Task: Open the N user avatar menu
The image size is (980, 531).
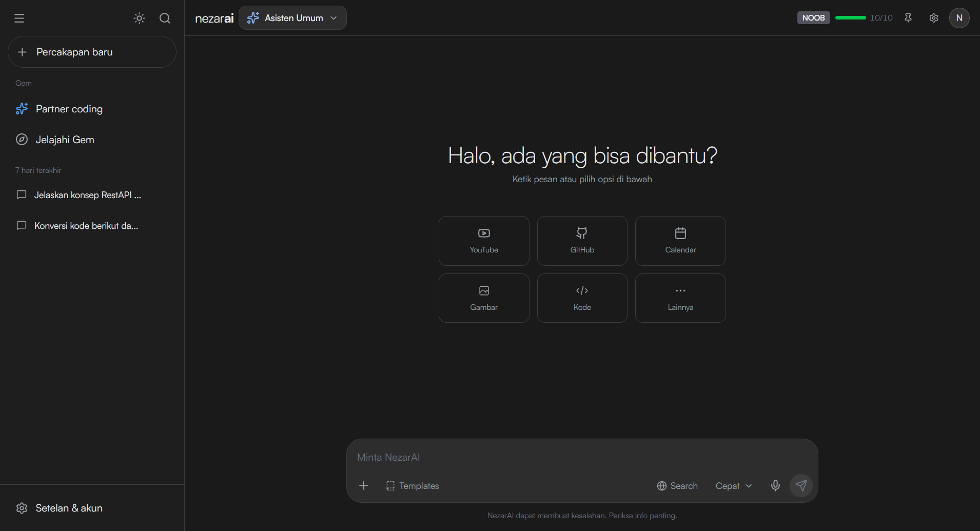Action: coord(959,18)
